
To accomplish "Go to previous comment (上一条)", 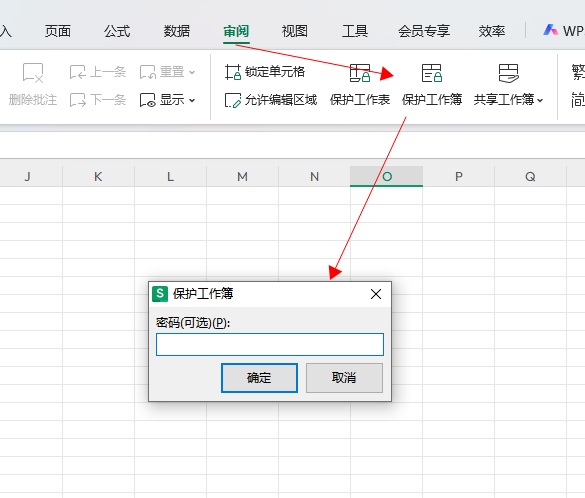I will click(x=98, y=72).
